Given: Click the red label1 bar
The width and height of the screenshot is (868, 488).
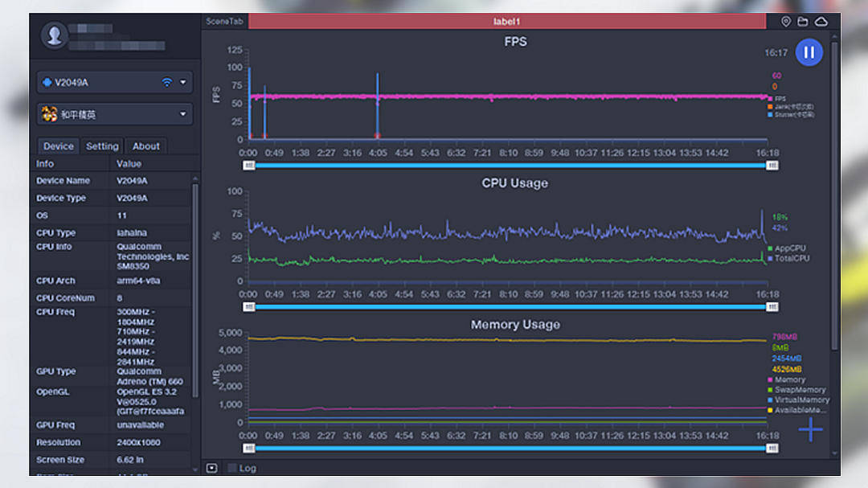Looking at the screenshot, I should click(x=507, y=22).
